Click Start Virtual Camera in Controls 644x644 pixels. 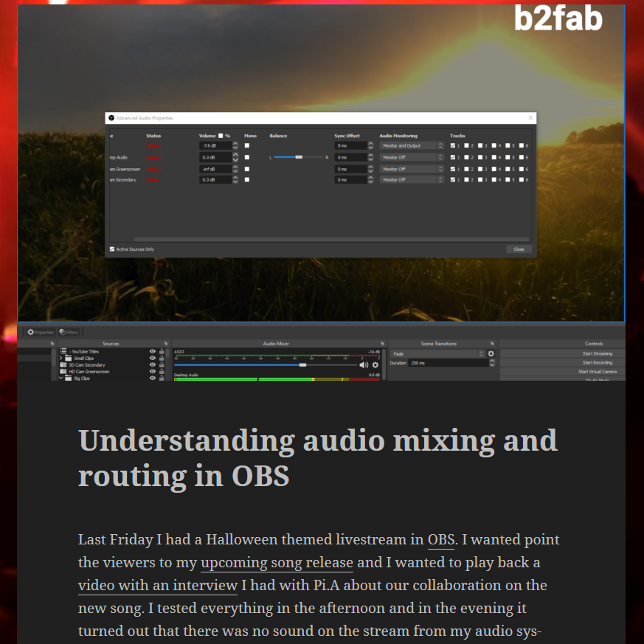562,372
